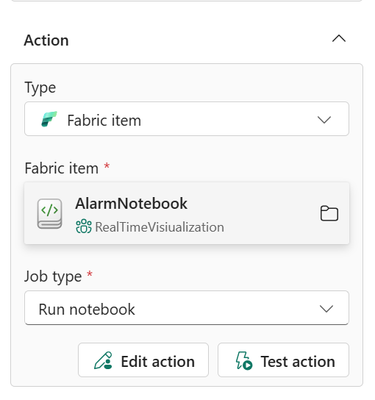Click the Action section heading
Viewport: 375px width, 400px height.
point(46,40)
